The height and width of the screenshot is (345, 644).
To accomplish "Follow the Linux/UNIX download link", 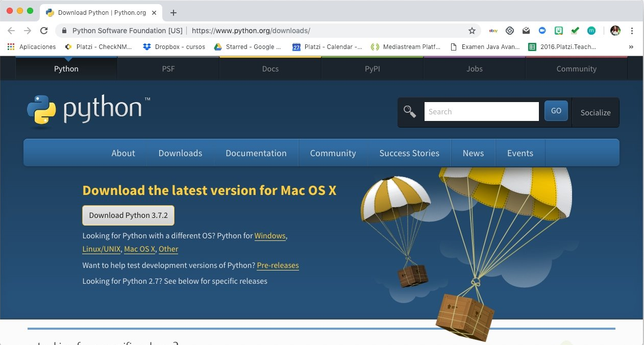I will pos(102,249).
